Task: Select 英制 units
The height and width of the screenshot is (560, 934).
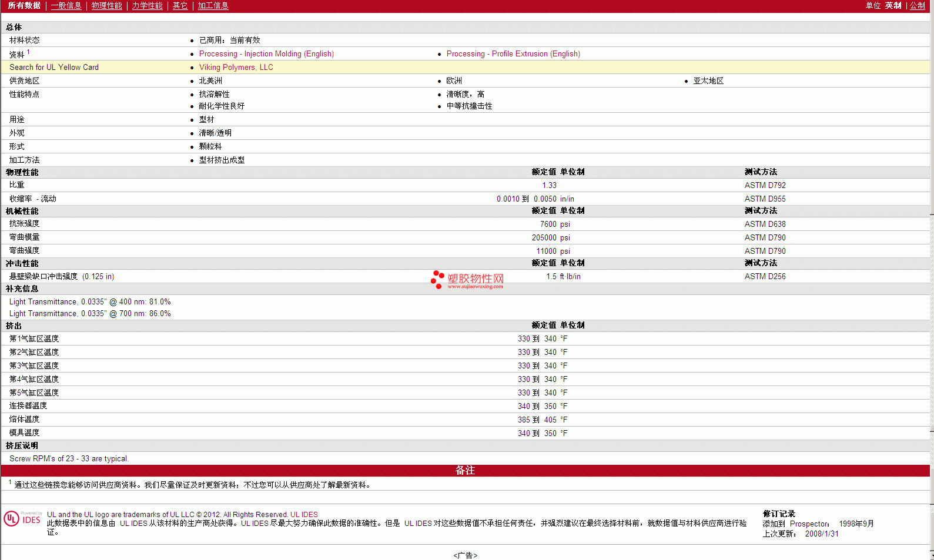Action: click(893, 5)
